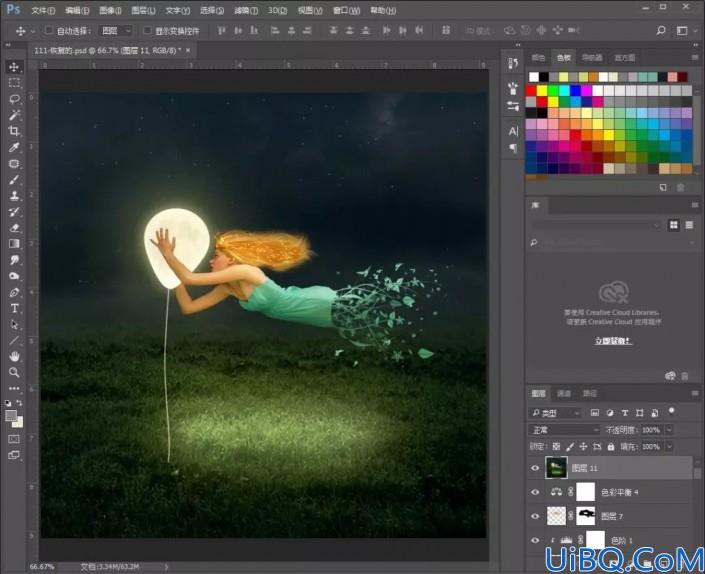Toggle Quick Mask mode icon

[14, 439]
